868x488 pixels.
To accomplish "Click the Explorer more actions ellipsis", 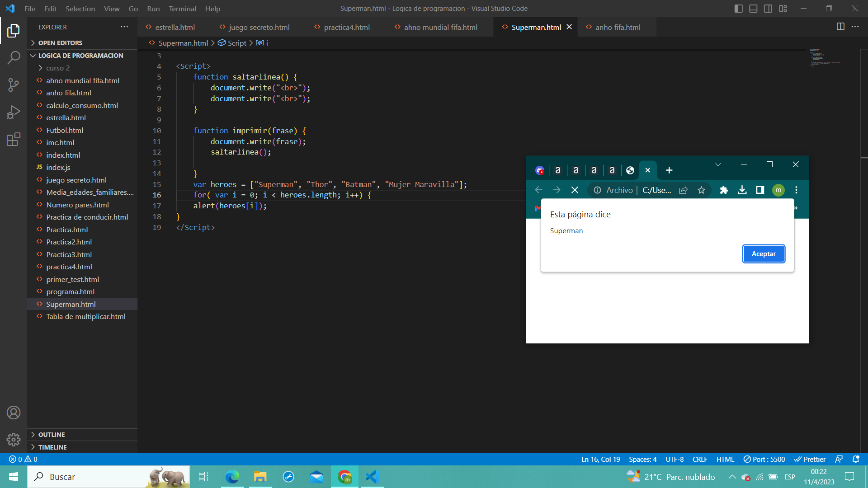I will tap(124, 27).
